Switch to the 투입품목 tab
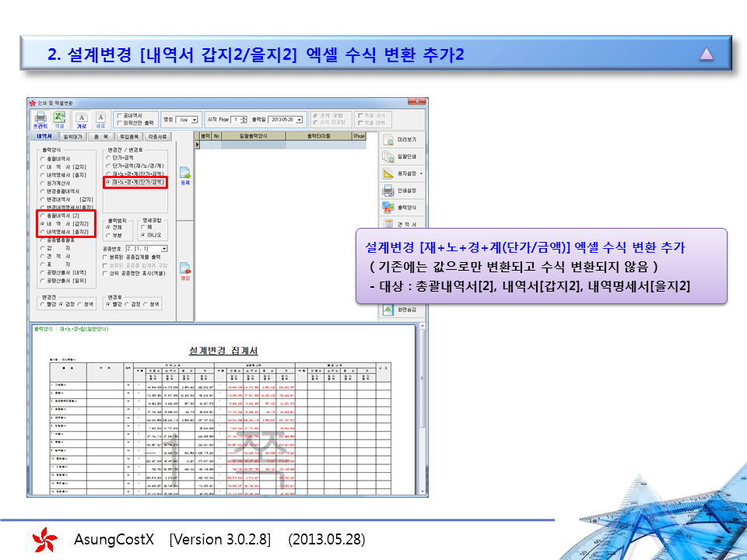747x560 pixels. [127, 136]
